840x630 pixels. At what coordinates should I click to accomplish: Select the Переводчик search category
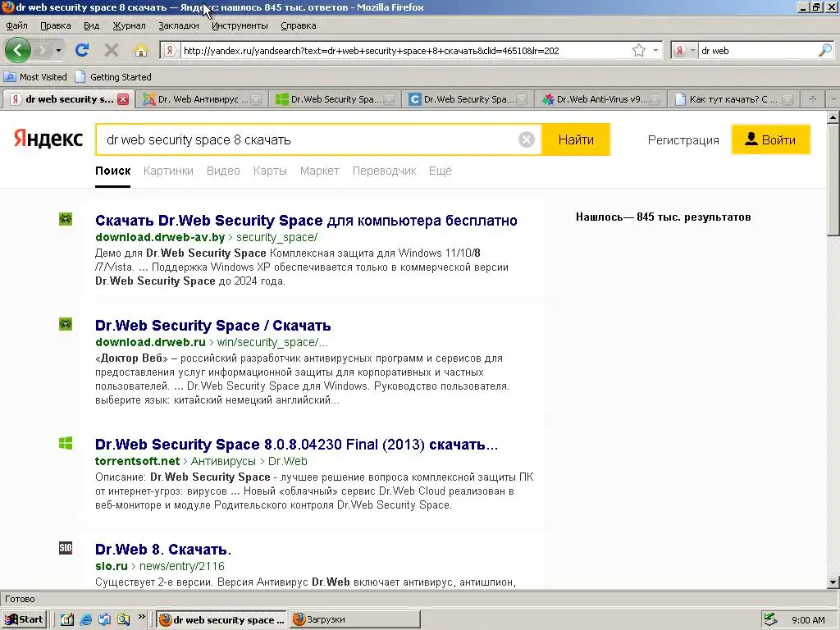click(x=384, y=171)
